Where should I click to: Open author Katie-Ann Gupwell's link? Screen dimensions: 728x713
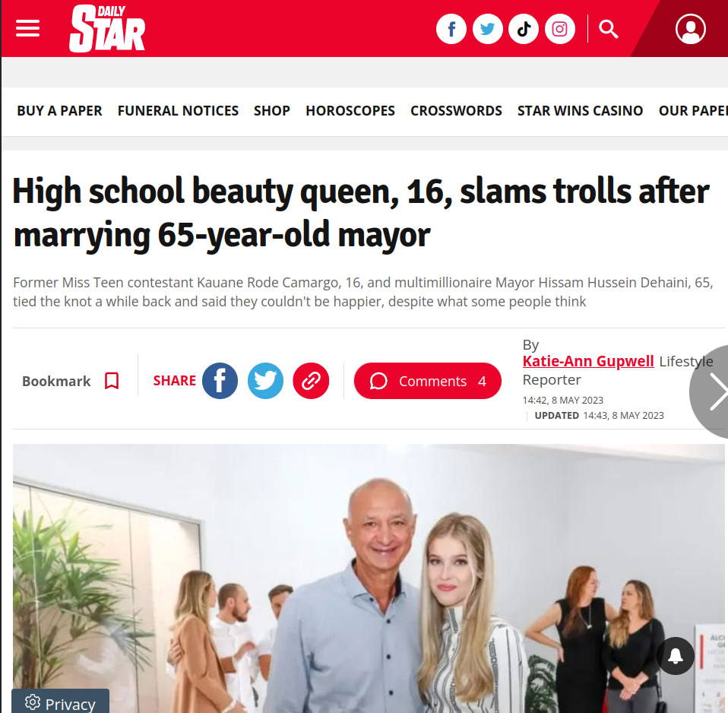(x=588, y=361)
